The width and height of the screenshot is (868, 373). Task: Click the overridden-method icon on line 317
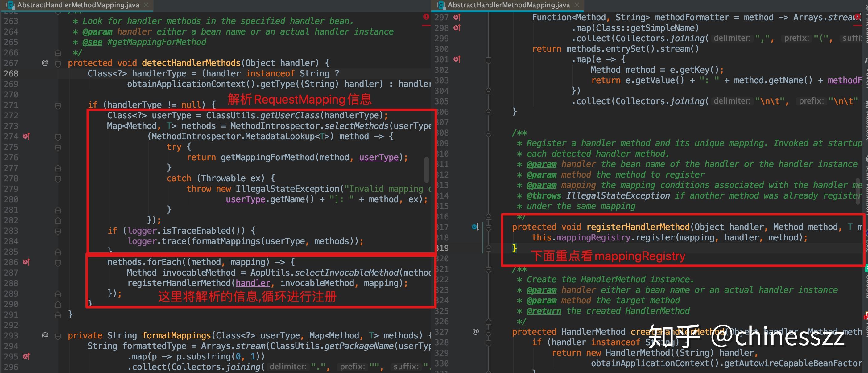tap(475, 227)
